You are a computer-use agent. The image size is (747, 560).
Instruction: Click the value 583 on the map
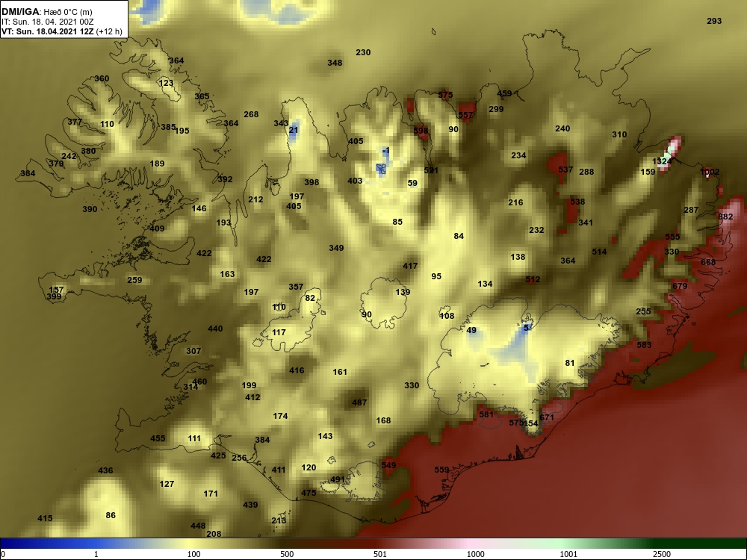pyautogui.click(x=644, y=345)
